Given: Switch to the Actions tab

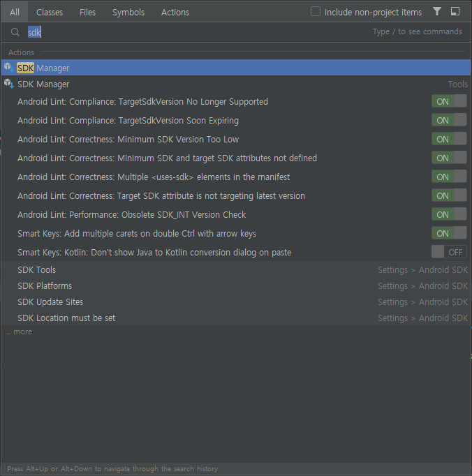Looking at the screenshot, I should [175, 12].
